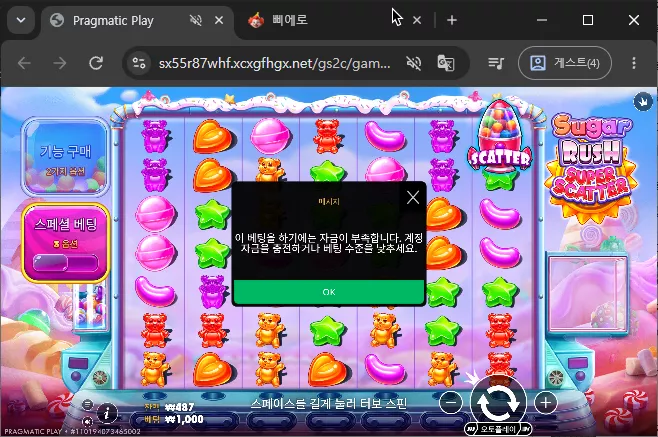The height and width of the screenshot is (437, 658).
Task: Expand the tab search dropdown arrow
Action: click(21, 20)
